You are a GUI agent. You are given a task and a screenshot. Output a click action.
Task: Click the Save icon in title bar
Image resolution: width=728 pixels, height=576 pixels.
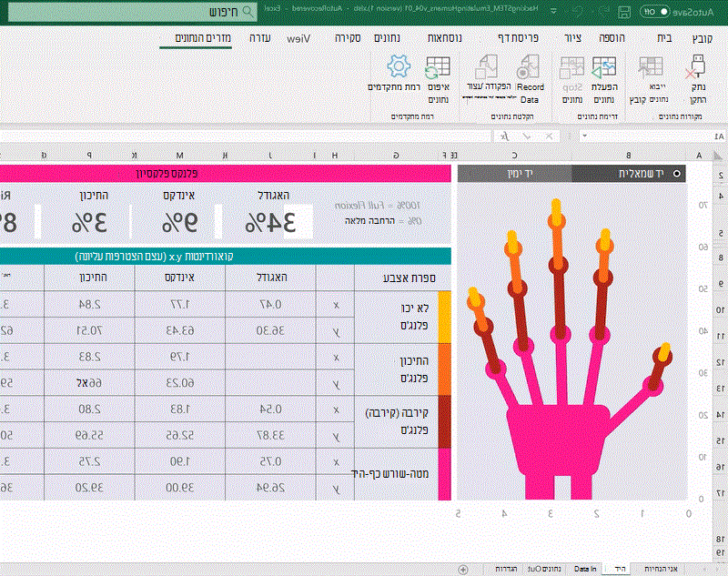[624, 12]
